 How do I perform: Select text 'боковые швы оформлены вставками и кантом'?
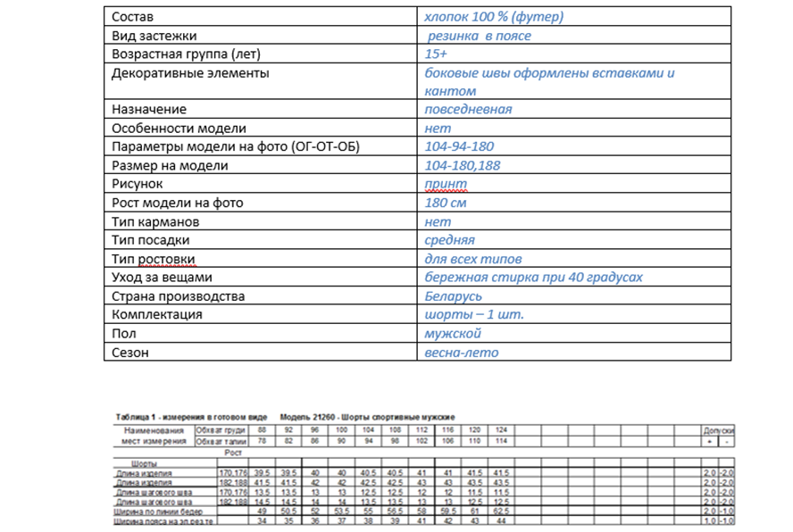point(549,82)
